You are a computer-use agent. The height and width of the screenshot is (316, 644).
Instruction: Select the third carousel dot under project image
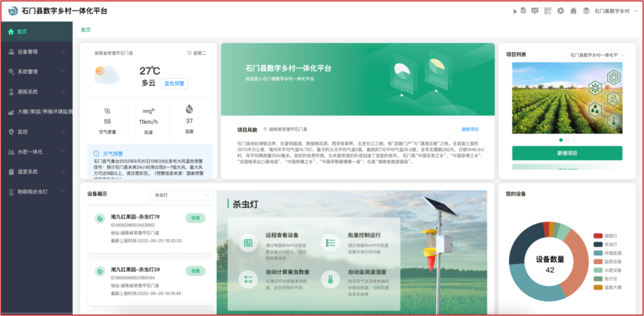click(x=574, y=140)
